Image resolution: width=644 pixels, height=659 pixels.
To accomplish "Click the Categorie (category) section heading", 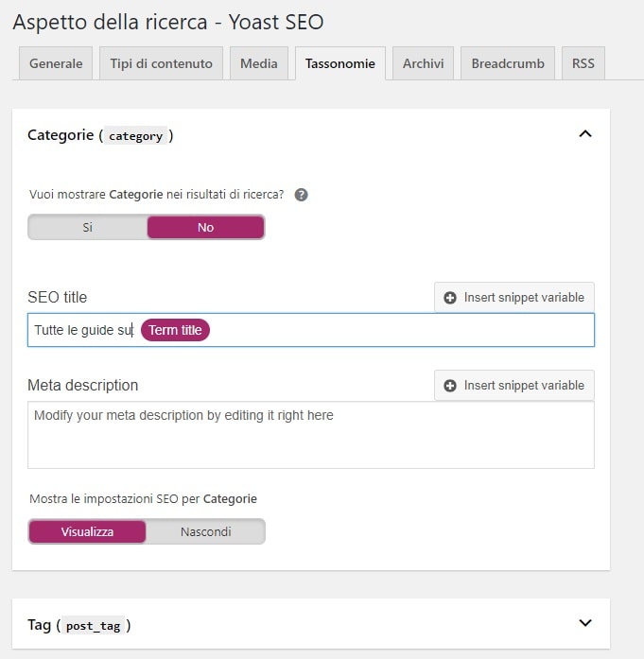I will (x=100, y=135).
